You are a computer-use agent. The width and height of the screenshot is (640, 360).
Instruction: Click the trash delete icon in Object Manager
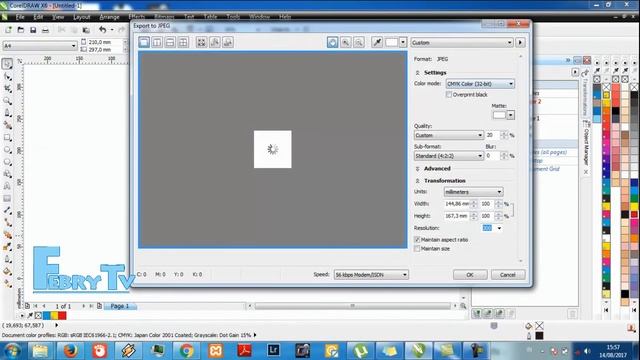572,313
